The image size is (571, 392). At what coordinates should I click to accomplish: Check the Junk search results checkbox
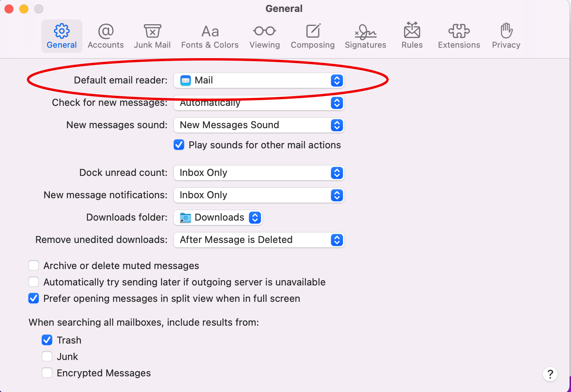(47, 356)
